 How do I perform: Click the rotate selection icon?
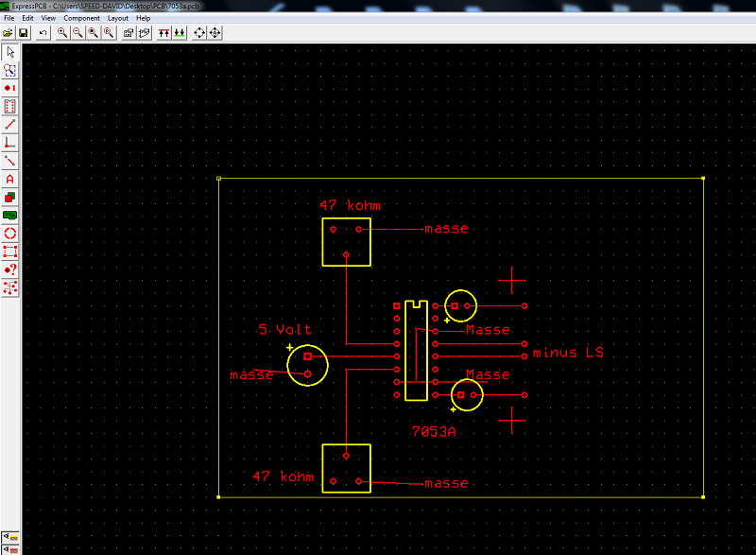[x=199, y=33]
